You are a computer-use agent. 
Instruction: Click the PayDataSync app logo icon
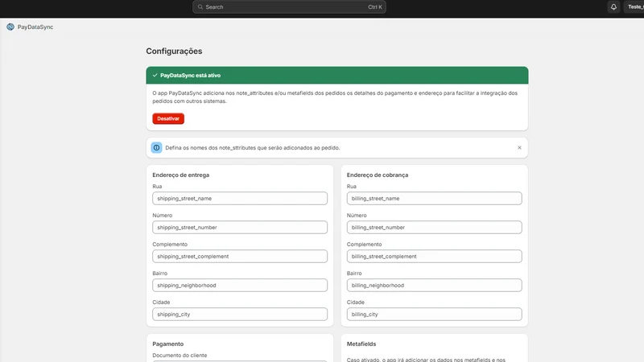point(10,27)
